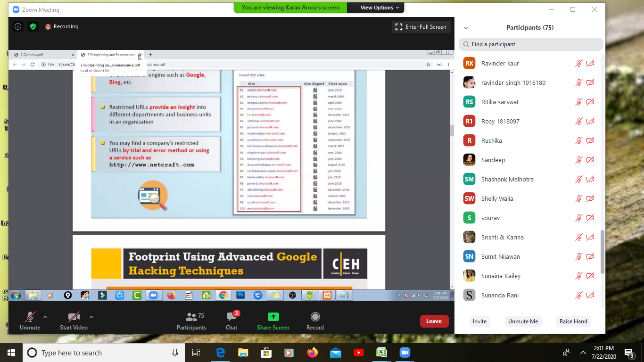Expand video options chevron beside Start Video
This screenshot has width=644, height=362.
click(91, 317)
